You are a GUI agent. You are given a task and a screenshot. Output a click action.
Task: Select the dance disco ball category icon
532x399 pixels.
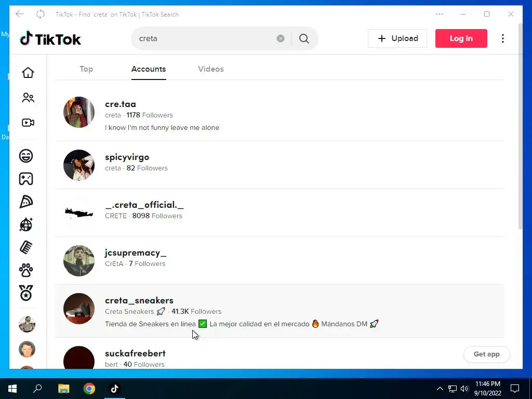26,224
